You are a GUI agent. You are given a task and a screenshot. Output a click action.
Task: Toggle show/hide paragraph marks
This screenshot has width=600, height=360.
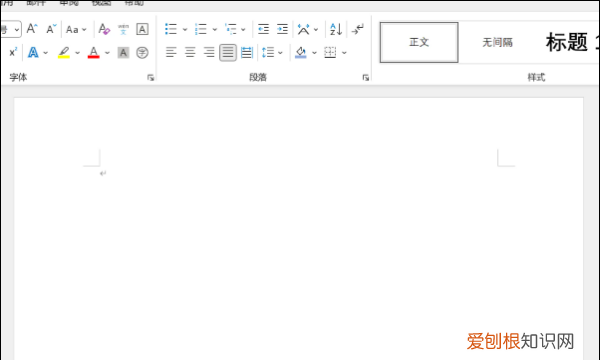click(357, 29)
